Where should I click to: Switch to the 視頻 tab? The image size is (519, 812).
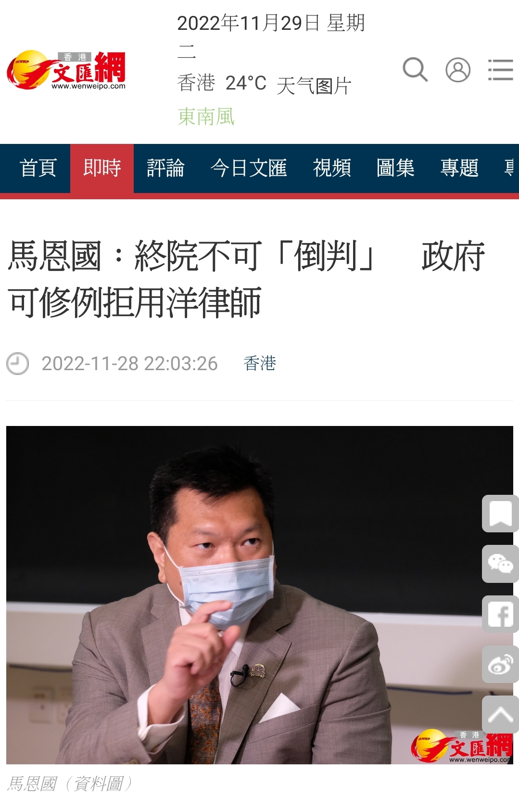[332, 168]
